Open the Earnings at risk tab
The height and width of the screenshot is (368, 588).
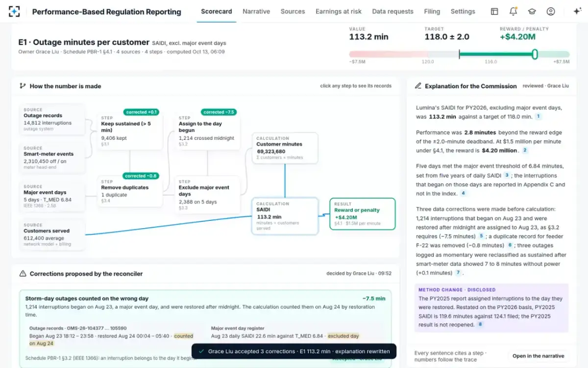tap(339, 11)
